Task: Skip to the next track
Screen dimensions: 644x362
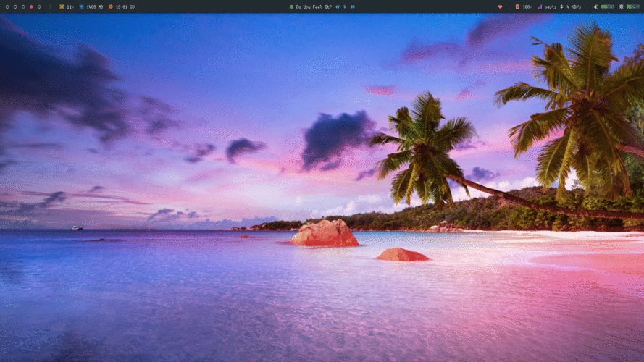Action: [353, 7]
